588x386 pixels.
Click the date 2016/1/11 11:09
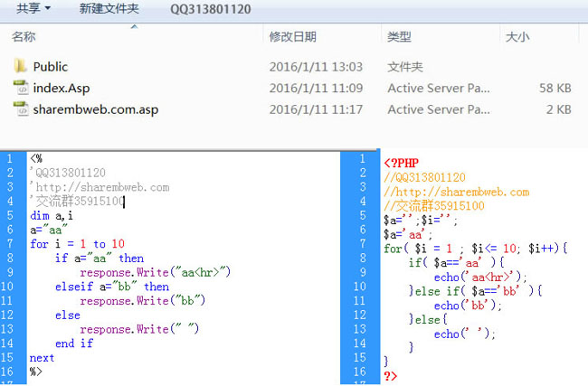[316, 88]
